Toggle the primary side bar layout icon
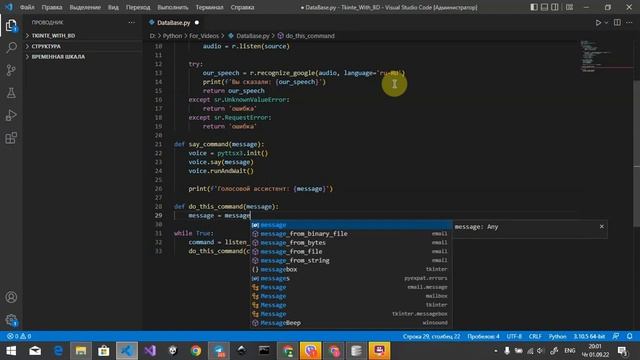Image resolution: width=640 pixels, height=360 pixels. click(534, 7)
